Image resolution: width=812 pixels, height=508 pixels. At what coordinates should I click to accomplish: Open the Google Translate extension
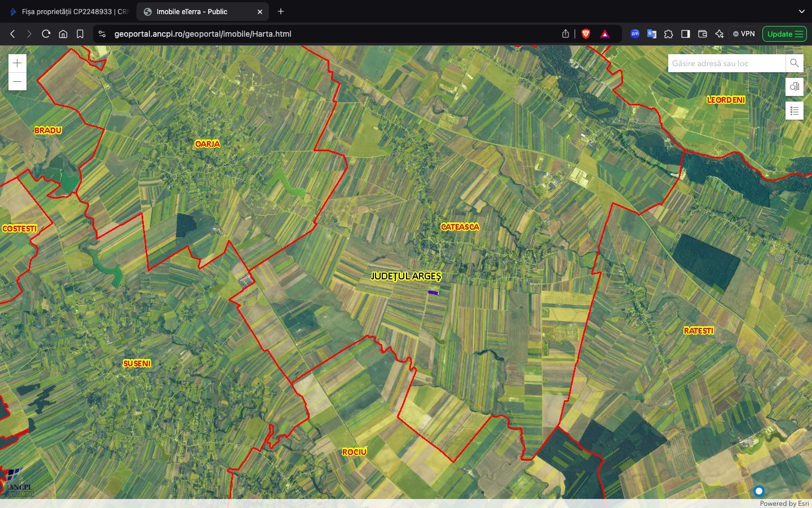coord(651,34)
